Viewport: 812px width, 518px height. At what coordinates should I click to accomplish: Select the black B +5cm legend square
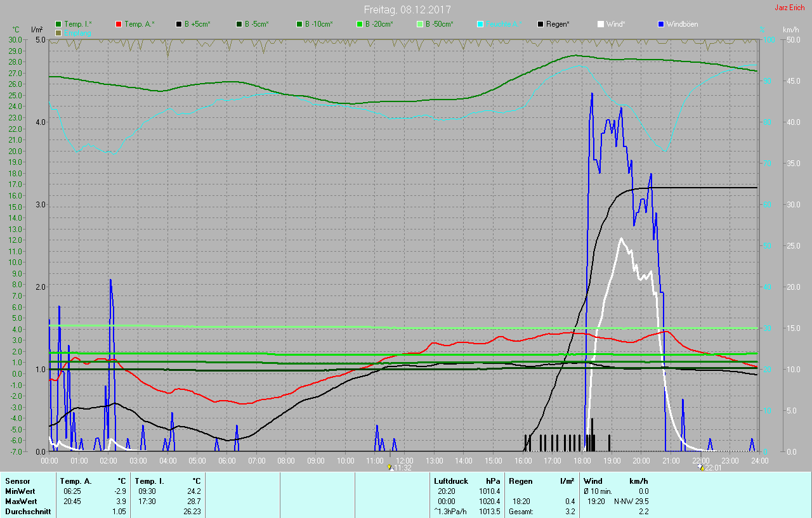pyautogui.click(x=179, y=24)
